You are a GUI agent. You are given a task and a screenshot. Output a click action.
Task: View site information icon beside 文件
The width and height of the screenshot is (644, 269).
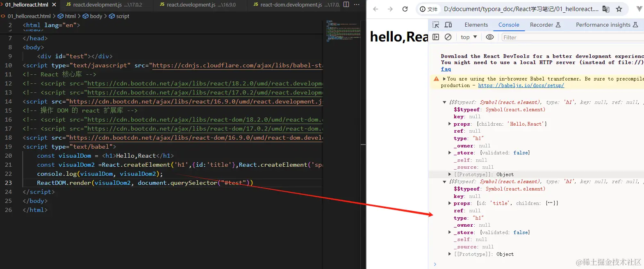pyautogui.click(x=423, y=9)
